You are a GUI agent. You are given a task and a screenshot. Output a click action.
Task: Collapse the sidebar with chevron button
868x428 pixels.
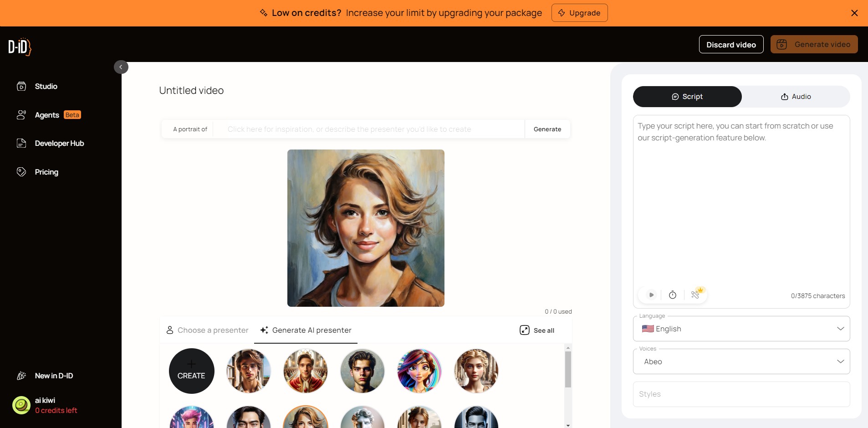(121, 67)
